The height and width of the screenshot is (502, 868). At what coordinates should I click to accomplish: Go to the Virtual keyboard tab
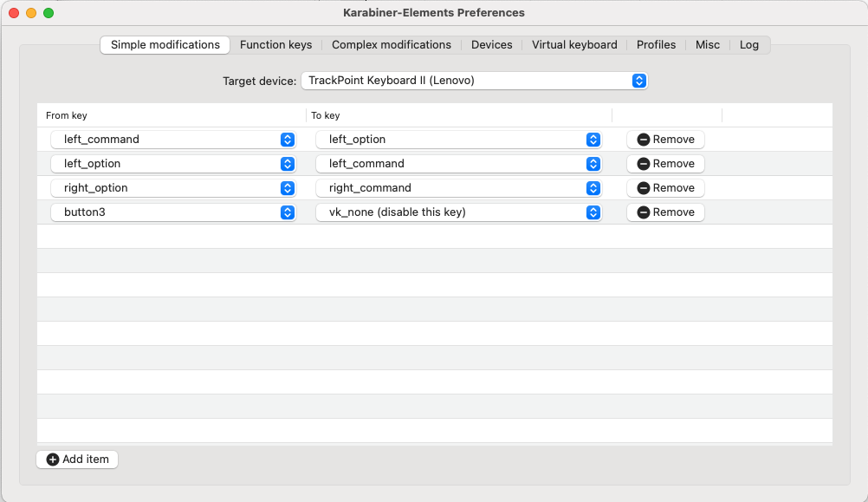574,45
